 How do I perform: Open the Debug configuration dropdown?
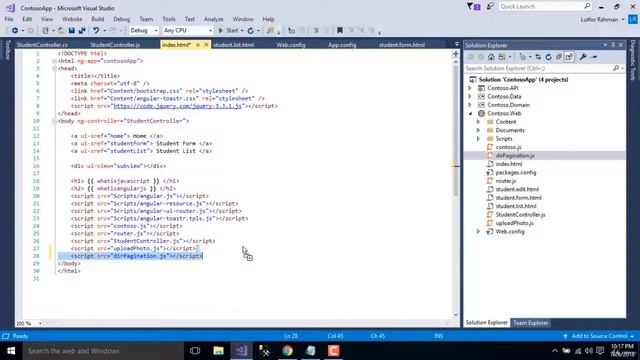[156, 31]
